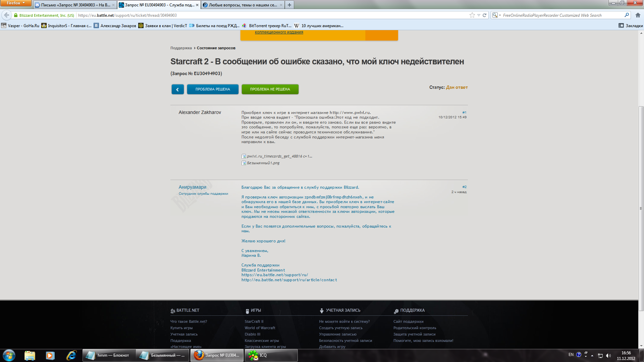Switch to Безымянный Notepad taskbar window
This screenshot has width=644, height=362.
[163, 355]
